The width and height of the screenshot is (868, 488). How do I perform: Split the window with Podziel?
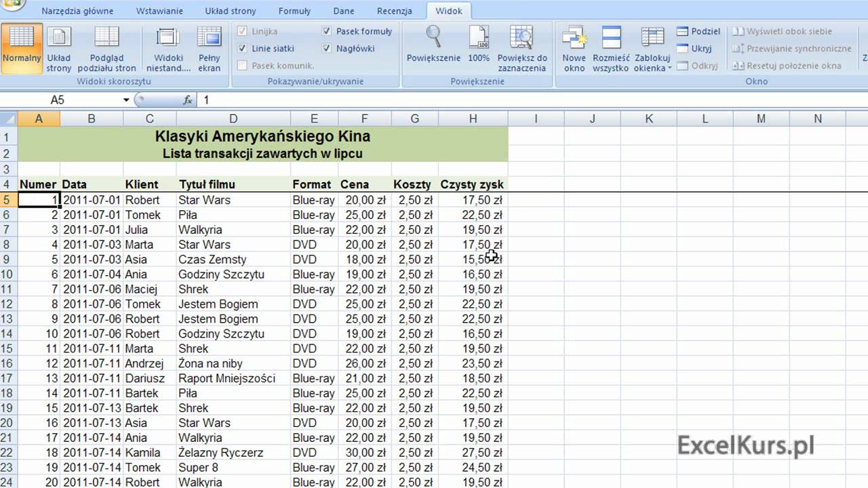(x=698, y=31)
